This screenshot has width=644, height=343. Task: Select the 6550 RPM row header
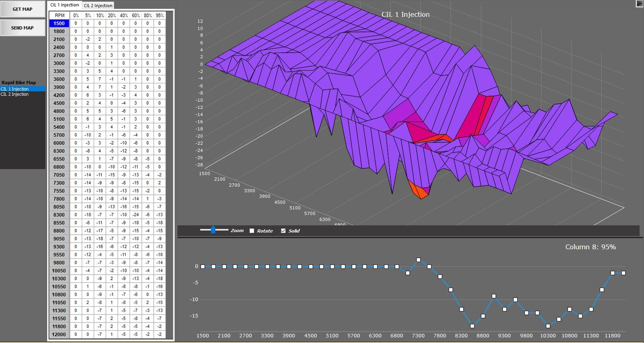point(59,159)
